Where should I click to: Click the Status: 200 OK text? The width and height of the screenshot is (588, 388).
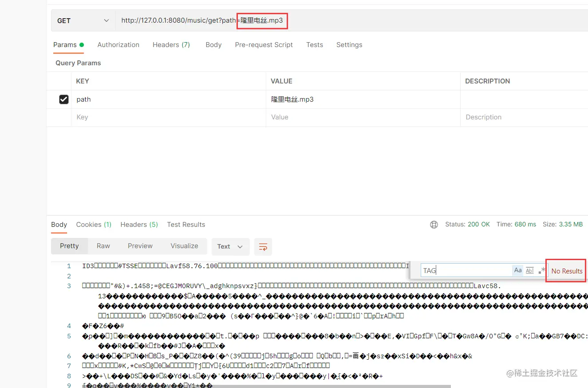467,225
